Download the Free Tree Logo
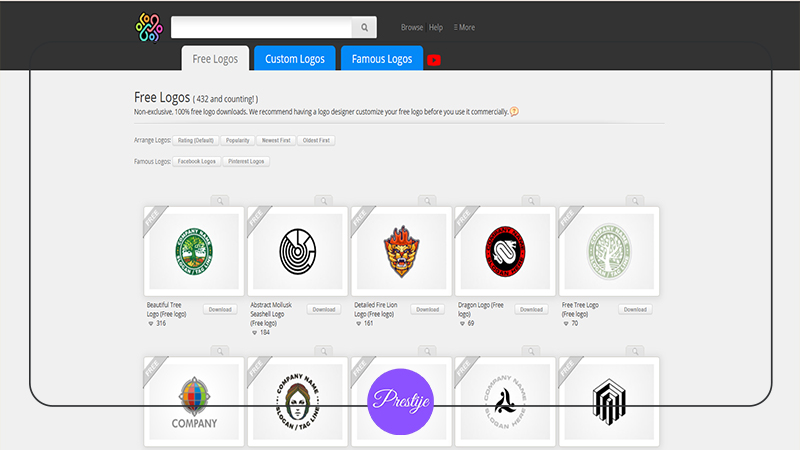Screen dimensions: 800x450 coord(635,310)
